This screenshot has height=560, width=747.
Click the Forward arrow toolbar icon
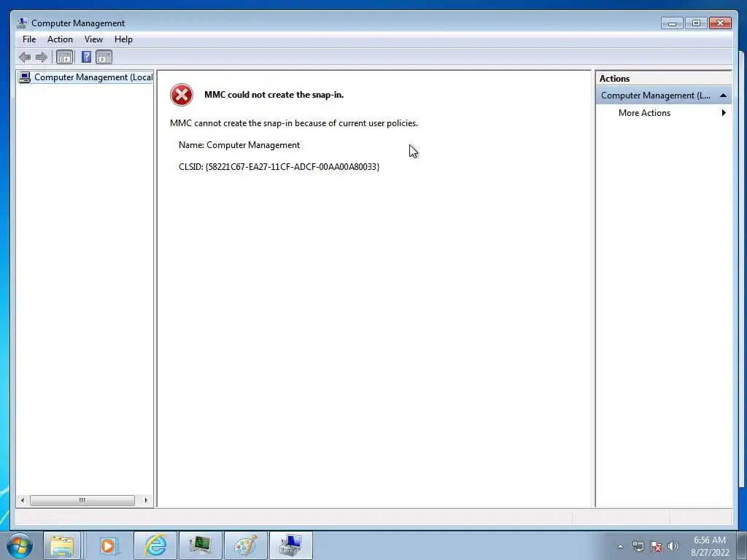[x=42, y=57]
